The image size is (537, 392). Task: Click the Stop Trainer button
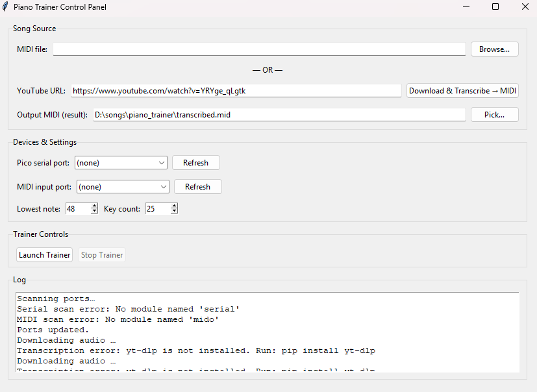click(x=102, y=254)
